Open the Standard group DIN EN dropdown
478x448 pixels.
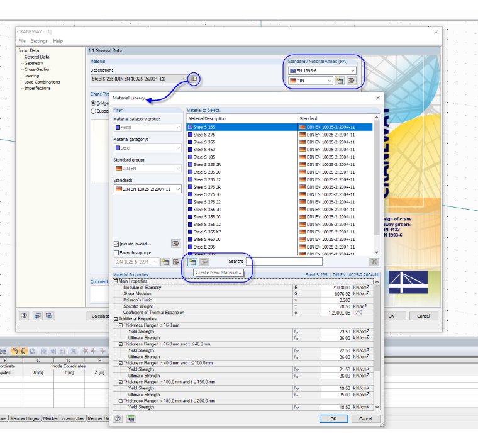[179, 169]
